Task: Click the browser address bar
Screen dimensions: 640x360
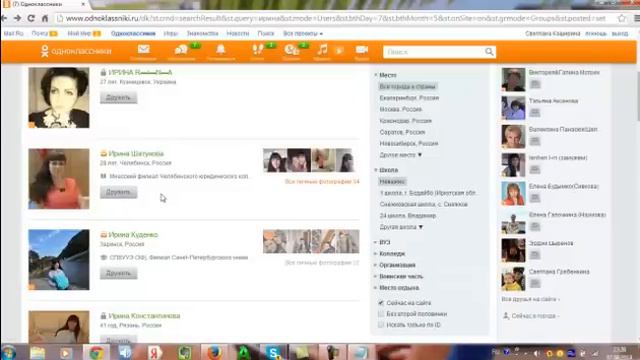Action: pos(335,18)
